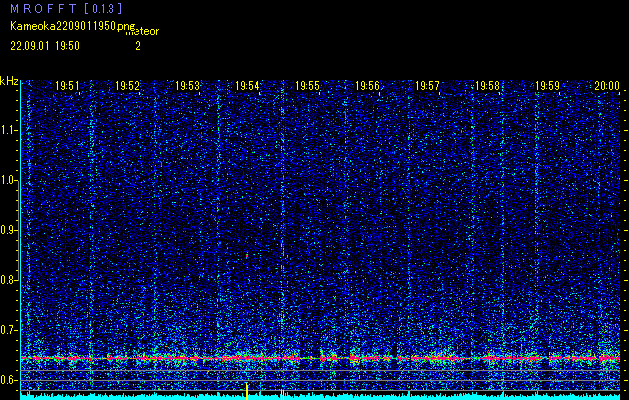Viewport: 629px width, 400px height.
Task: Click the 0.9 frequency axis label
Action: tap(9, 230)
